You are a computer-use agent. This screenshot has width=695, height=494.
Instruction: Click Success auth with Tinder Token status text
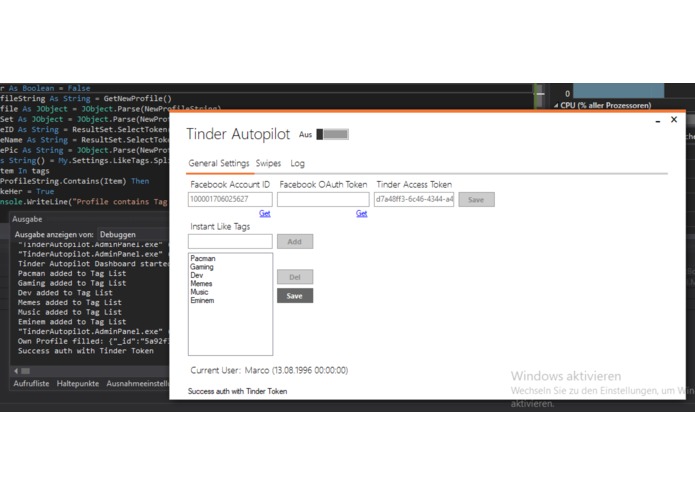pyautogui.click(x=238, y=391)
